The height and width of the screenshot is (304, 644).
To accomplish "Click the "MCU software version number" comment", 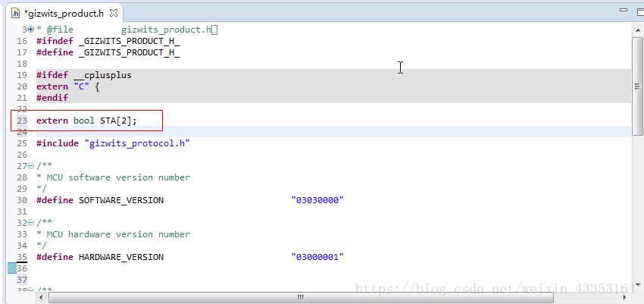I will (x=118, y=177).
